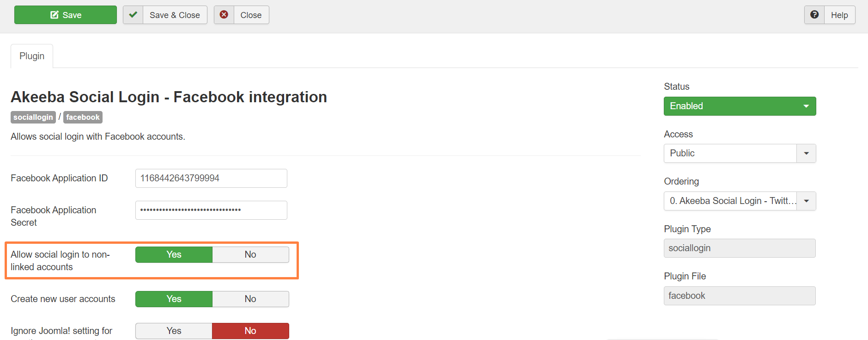868x340 pixels.
Task: Click the Close button label
Action: tap(251, 15)
